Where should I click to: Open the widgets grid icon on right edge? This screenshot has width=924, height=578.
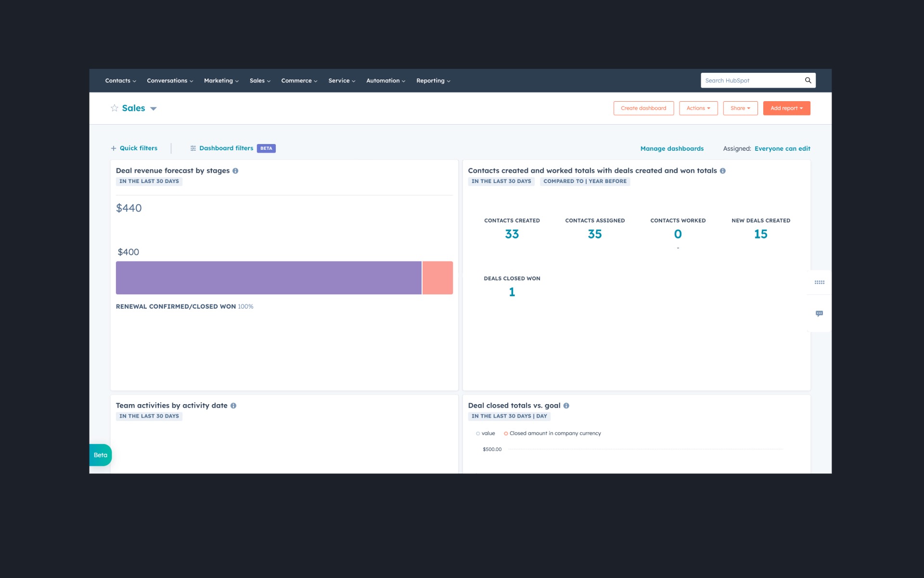(819, 282)
